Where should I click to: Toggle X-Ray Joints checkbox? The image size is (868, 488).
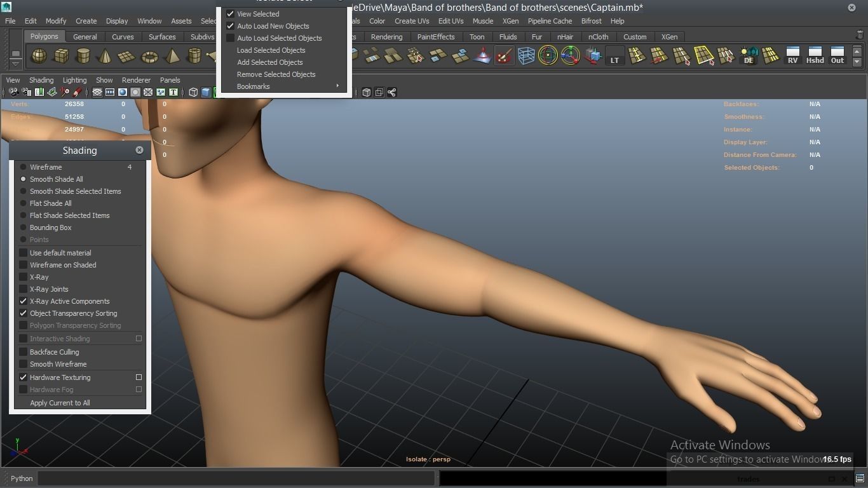(24, 289)
